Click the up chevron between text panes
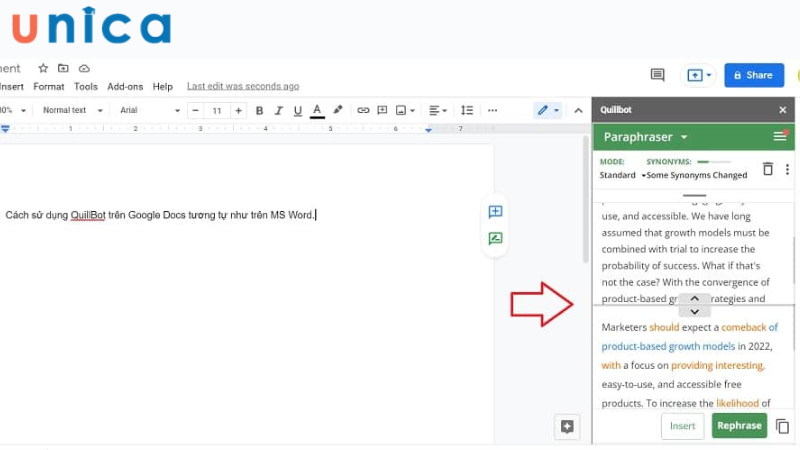 [x=694, y=298]
